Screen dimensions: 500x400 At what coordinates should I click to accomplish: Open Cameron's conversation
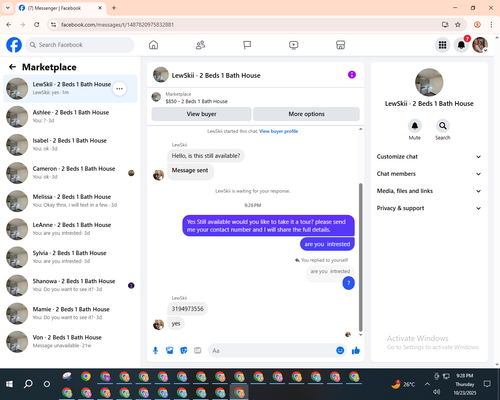click(70, 173)
